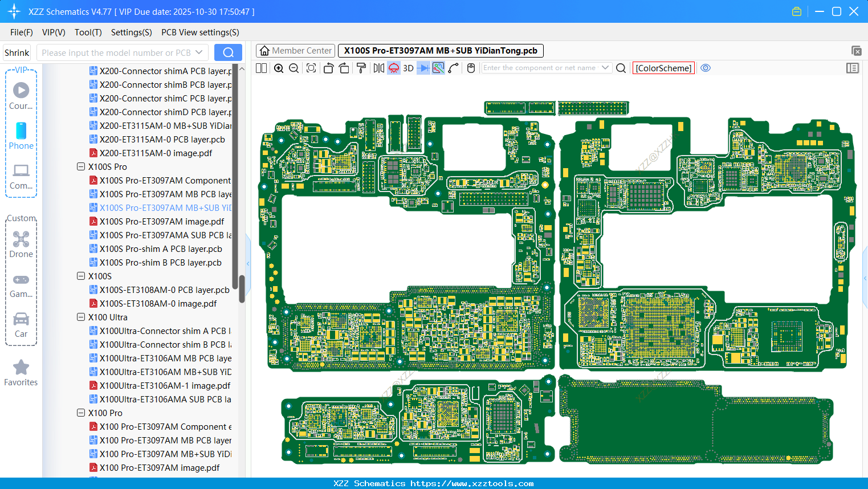The width and height of the screenshot is (868, 489).
Task: Collapse the X100S Pro tree group
Action: point(81,167)
